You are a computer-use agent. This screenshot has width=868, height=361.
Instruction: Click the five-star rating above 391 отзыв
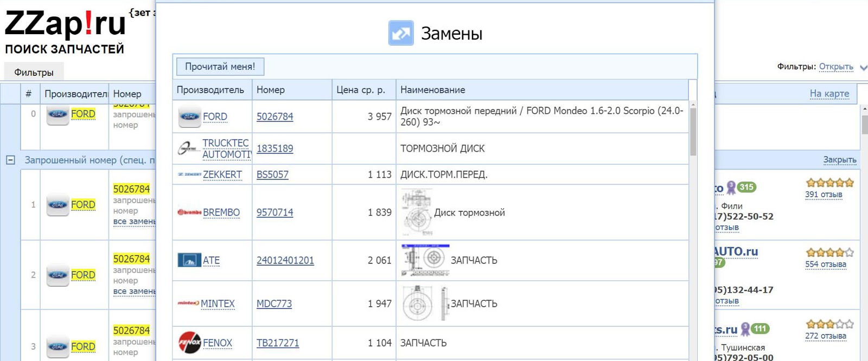pyautogui.click(x=829, y=183)
